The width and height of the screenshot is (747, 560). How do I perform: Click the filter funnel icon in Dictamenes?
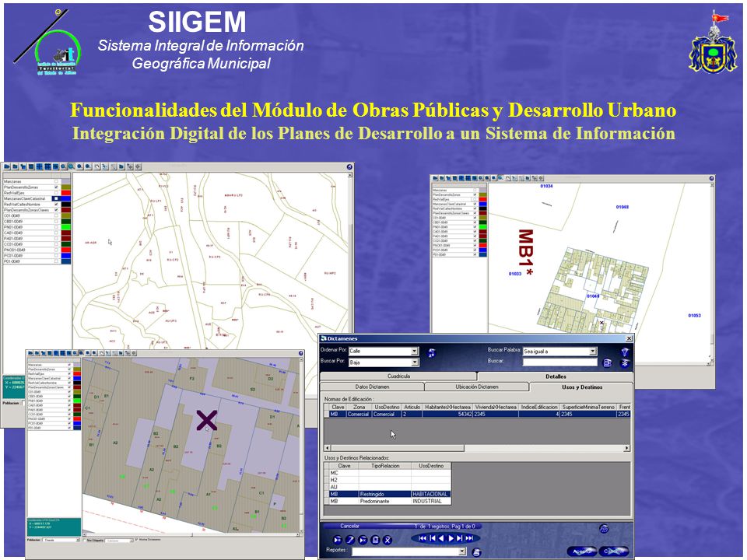click(x=625, y=352)
